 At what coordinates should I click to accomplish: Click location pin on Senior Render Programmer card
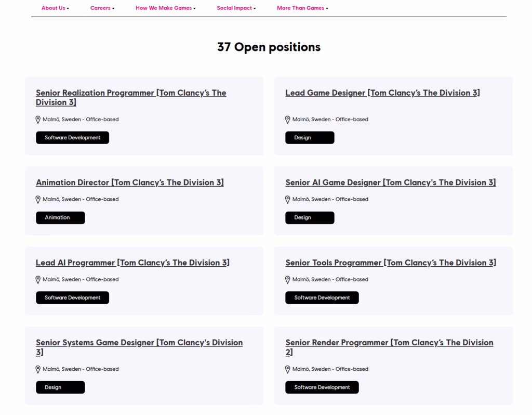tap(288, 369)
